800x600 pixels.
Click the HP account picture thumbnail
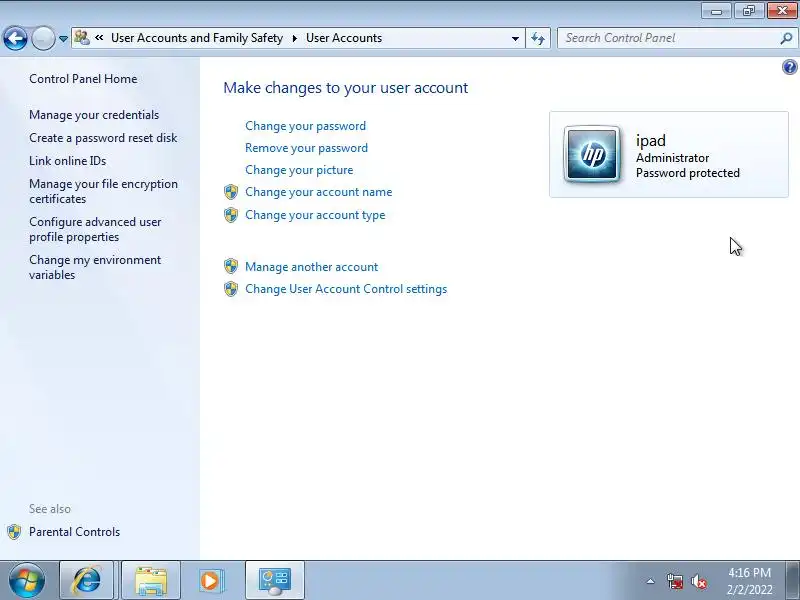[592, 154]
